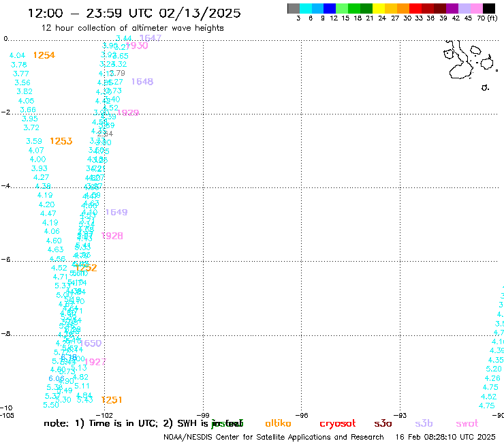Click the purple 42 ft legend swatch

[x=452, y=8]
